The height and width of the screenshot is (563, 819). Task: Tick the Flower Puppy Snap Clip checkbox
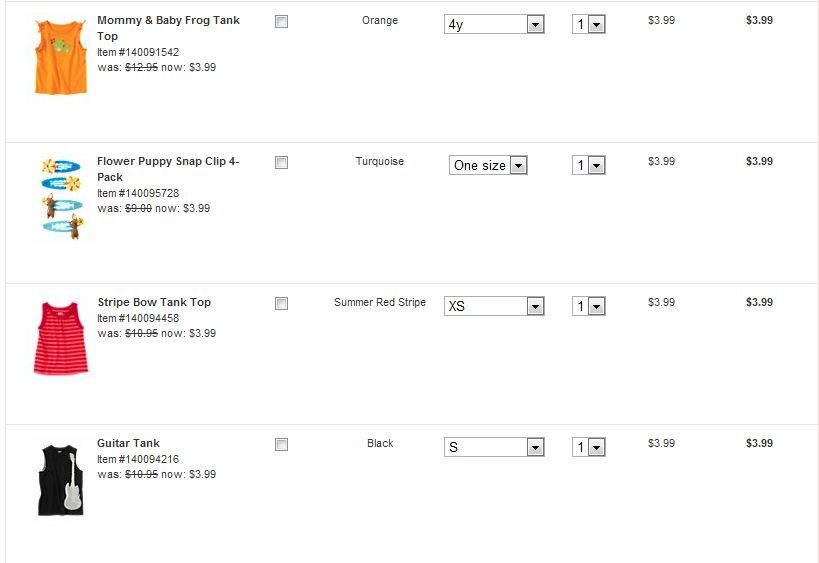tap(281, 162)
